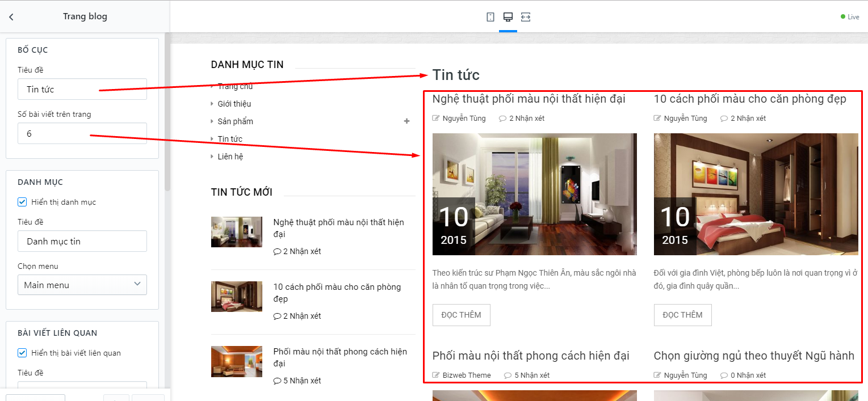Click 2 Nhận xét under first main article
The height and width of the screenshot is (401, 868).
522,119
